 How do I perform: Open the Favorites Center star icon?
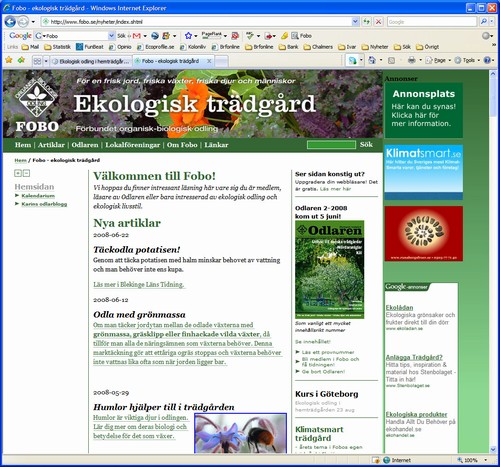pos(9,60)
